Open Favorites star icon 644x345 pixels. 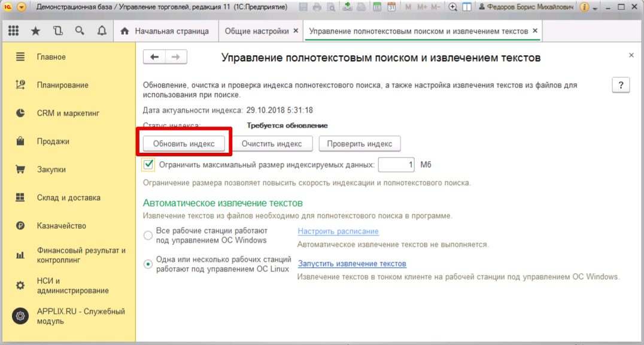(36, 31)
